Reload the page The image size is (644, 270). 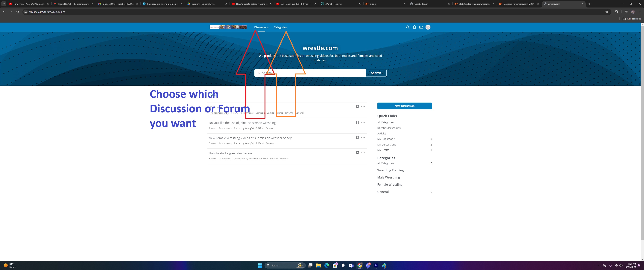pos(17,12)
